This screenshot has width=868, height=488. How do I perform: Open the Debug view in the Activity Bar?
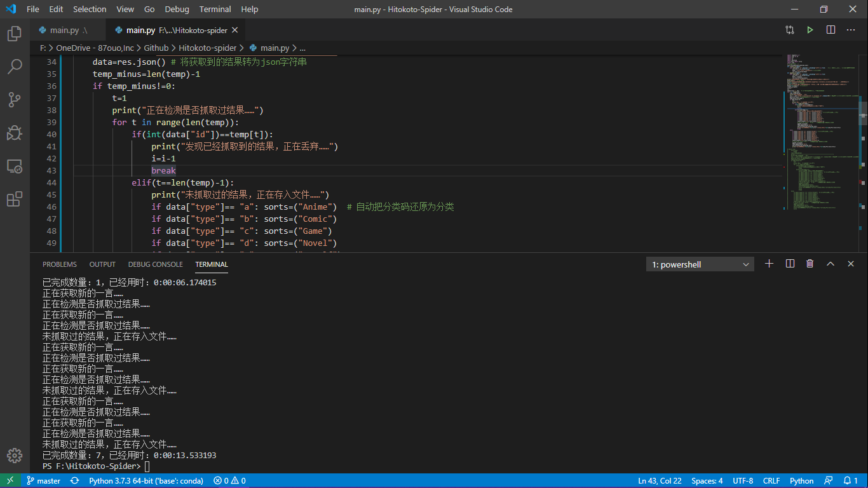(x=13, y=133)
